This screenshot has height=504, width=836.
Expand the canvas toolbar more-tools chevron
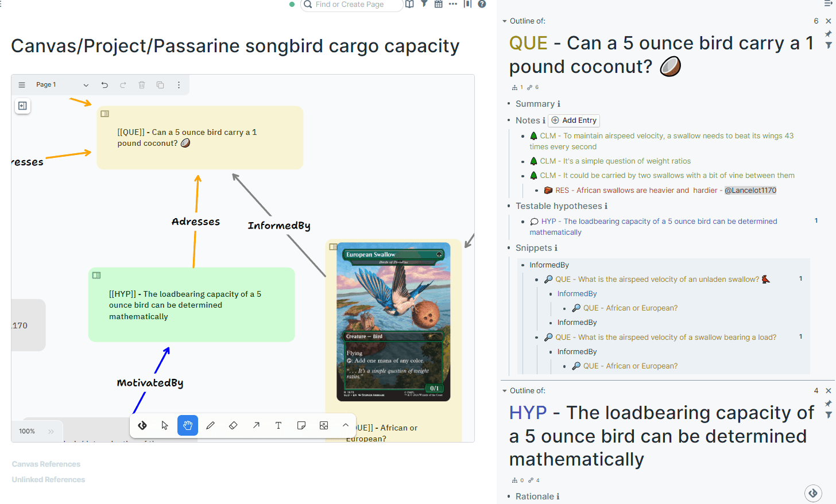point(346,425)
